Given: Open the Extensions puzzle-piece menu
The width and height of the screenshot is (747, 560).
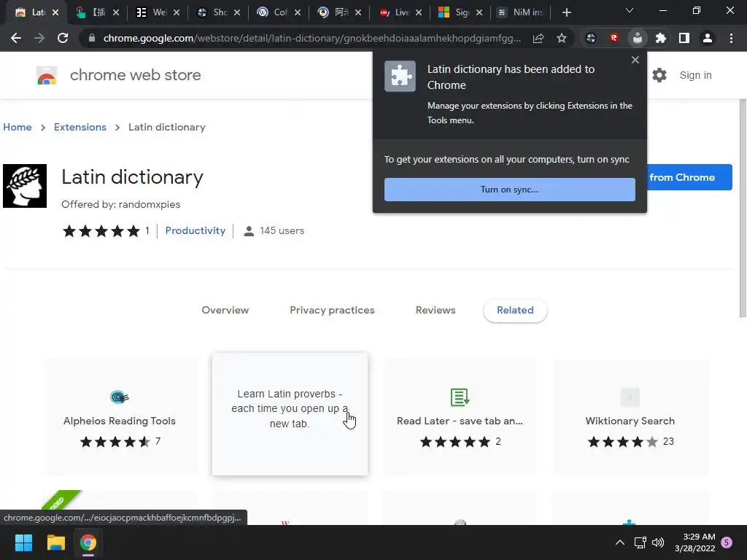Looking at the screenshot, I should [x=661, y=38].
